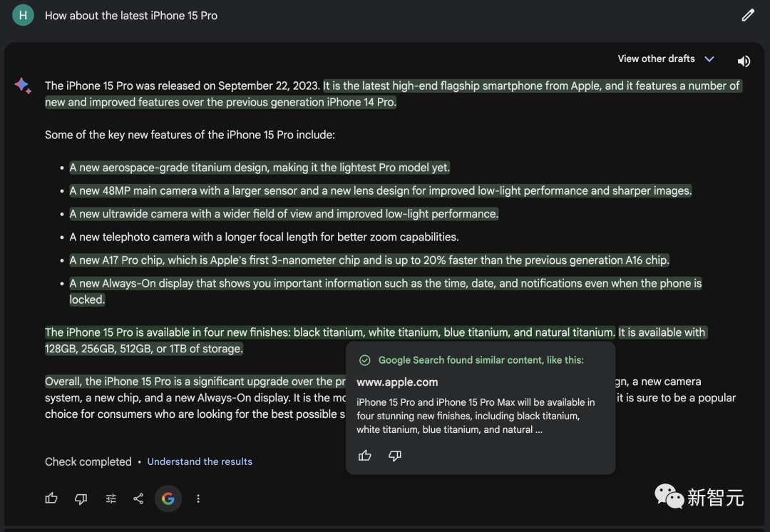Thumbs down the Bard response
This screenshot has height=532, width=770.
point(81,499)
